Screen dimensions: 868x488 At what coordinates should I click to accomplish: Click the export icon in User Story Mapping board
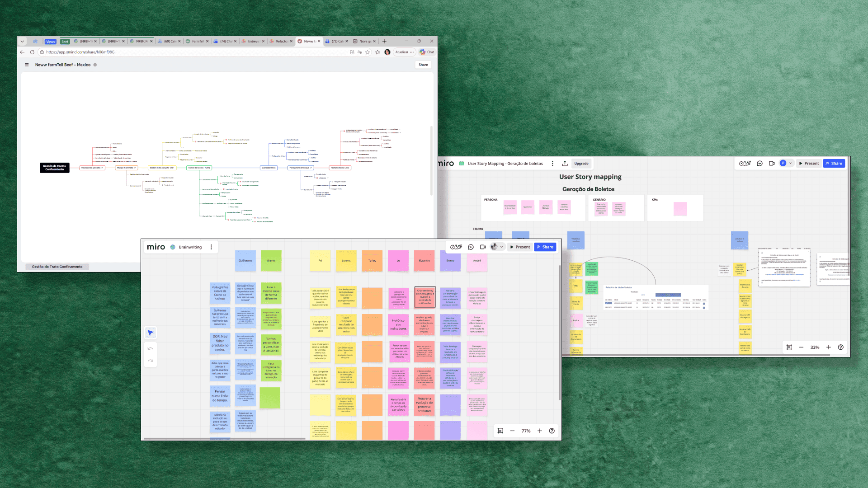tap(565, 164)
